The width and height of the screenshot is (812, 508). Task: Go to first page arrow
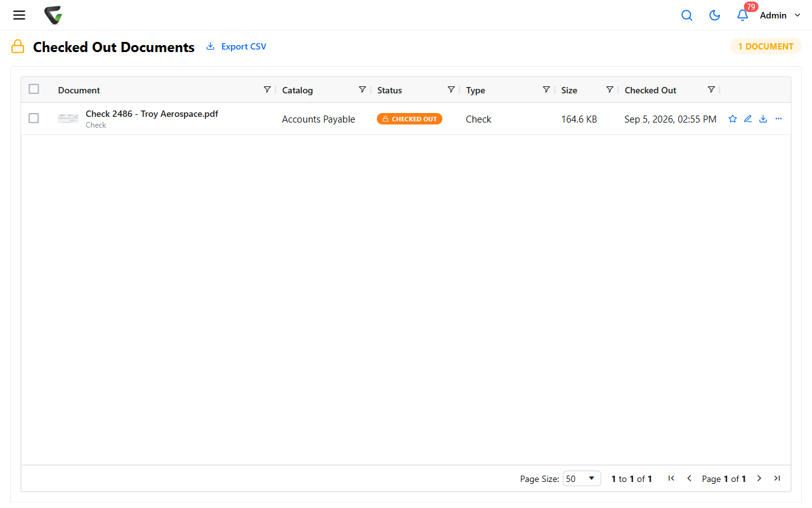click(671, 478)
